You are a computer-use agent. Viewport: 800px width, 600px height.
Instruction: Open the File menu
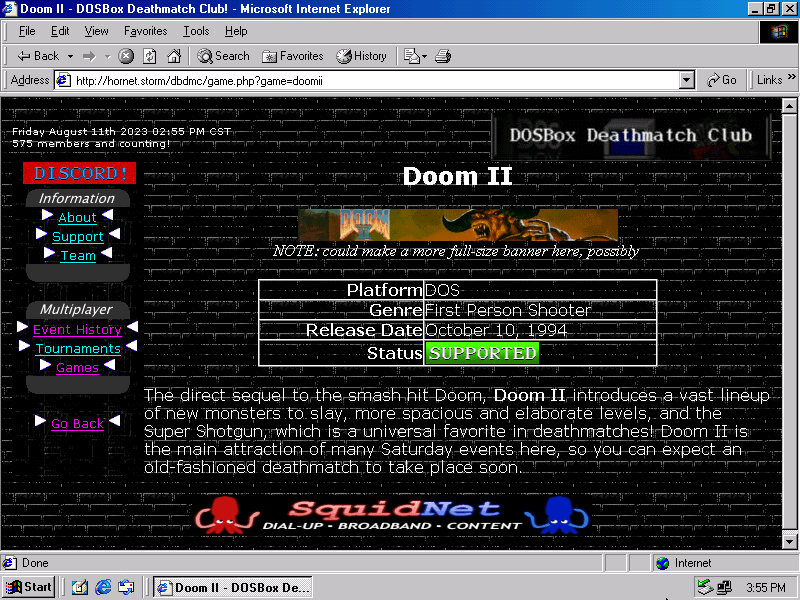[x=27, y=31]
